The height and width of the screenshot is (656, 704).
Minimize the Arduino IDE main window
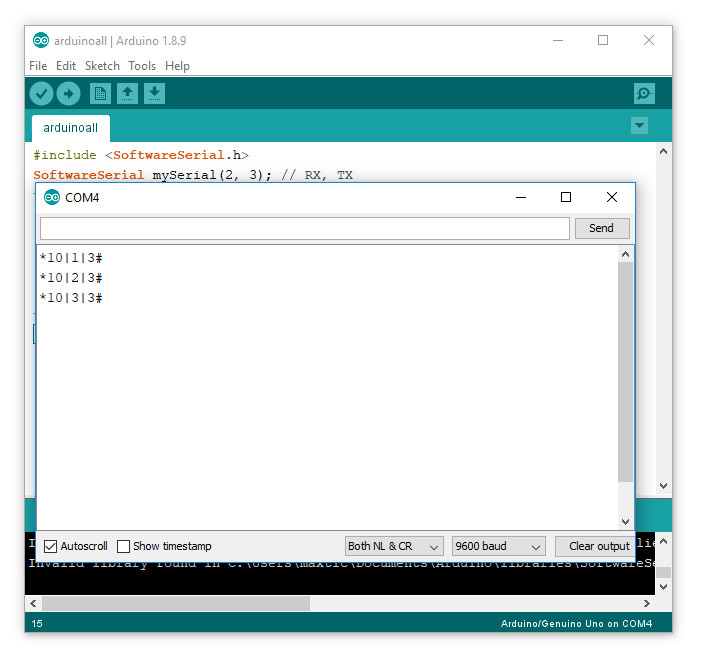pyautogui.click(x=558, y=40)
